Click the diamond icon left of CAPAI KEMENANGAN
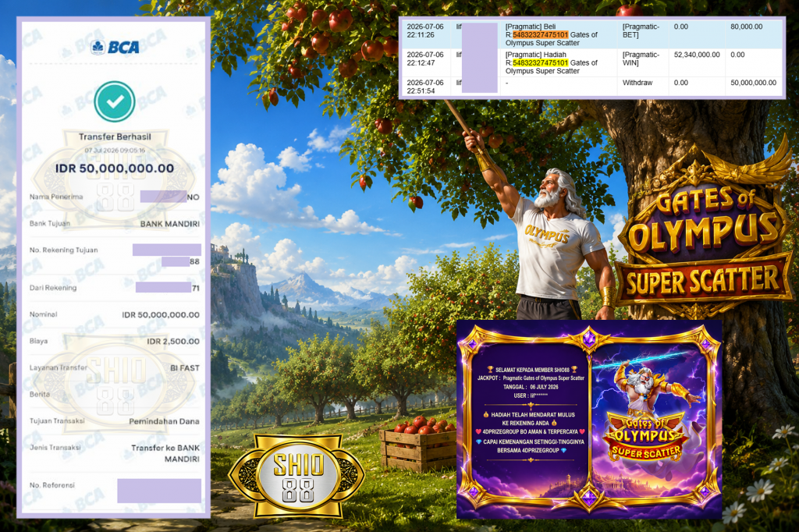 tap(478, 442)
